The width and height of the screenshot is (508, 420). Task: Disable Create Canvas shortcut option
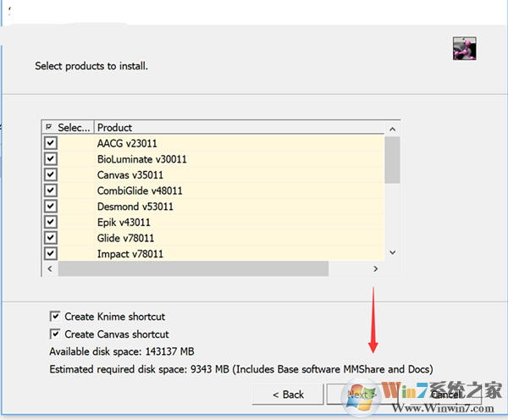(x=55, y=334)
